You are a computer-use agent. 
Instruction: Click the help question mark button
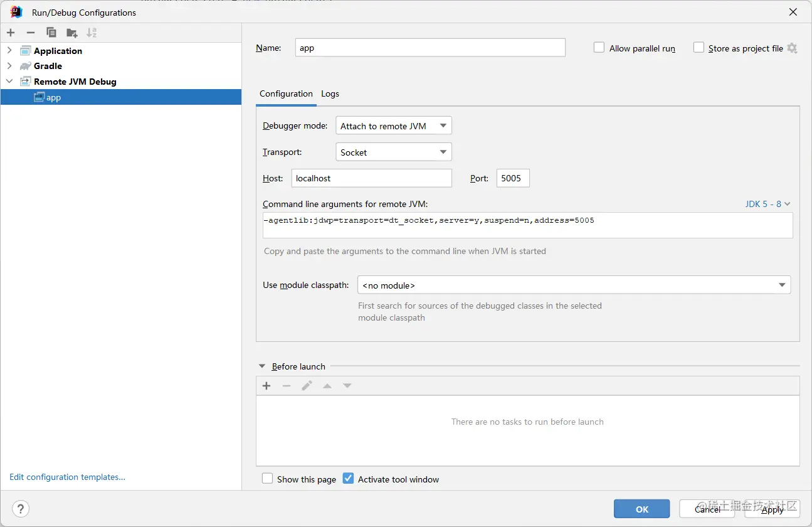21,509
